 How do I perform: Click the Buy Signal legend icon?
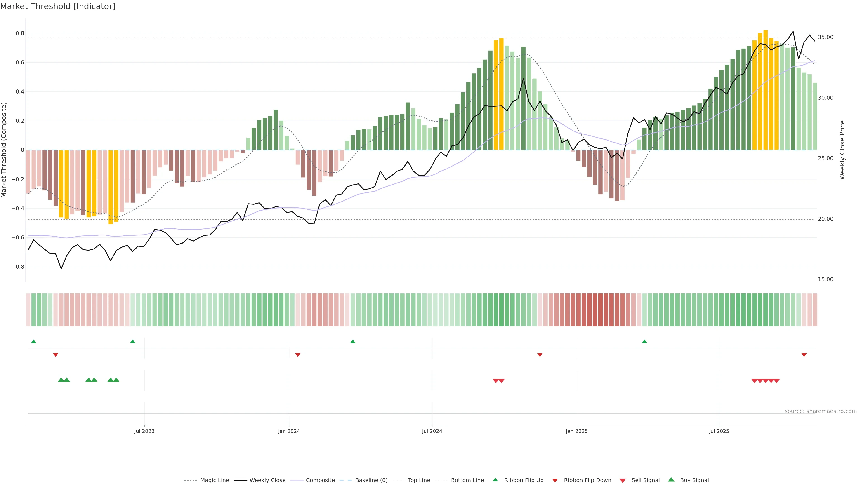click(671, 480)
